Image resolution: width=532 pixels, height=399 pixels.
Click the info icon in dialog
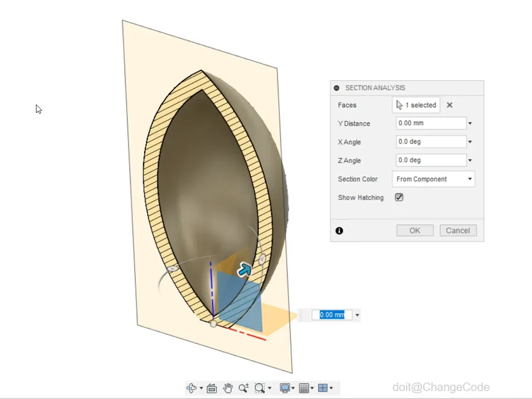(339, 231)
